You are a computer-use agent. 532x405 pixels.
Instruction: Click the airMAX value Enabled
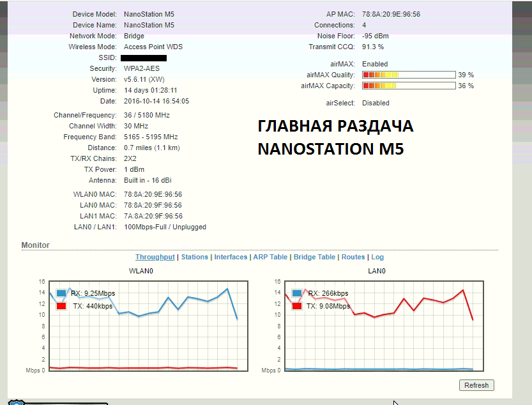tap(375, 64)
